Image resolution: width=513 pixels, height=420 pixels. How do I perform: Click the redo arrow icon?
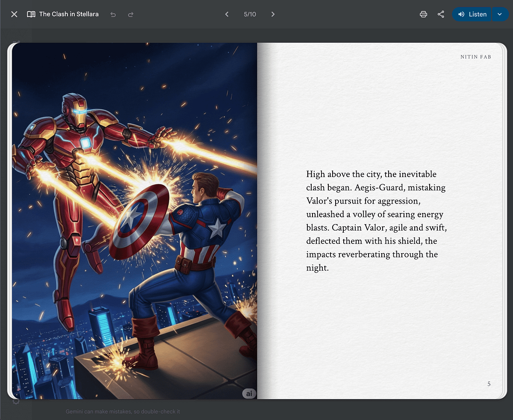[131, 14]
